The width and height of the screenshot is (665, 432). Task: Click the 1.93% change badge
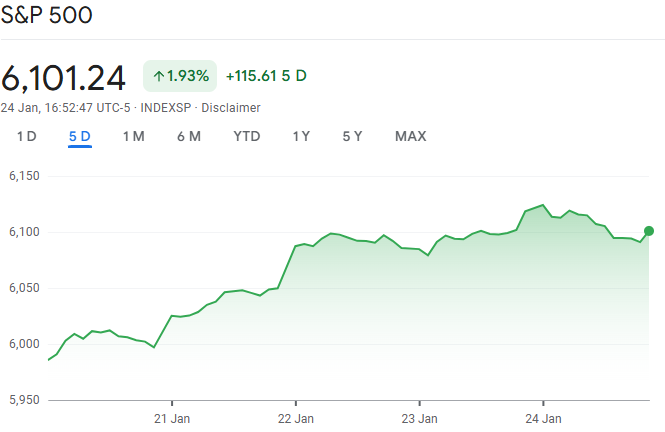[x=180, y=76]
